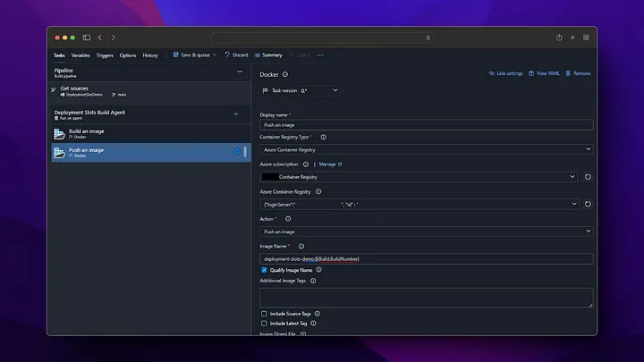Viewport: 644px width, 362px height.
Task: Show info for Container Registry Type
Action: [323, 137]
